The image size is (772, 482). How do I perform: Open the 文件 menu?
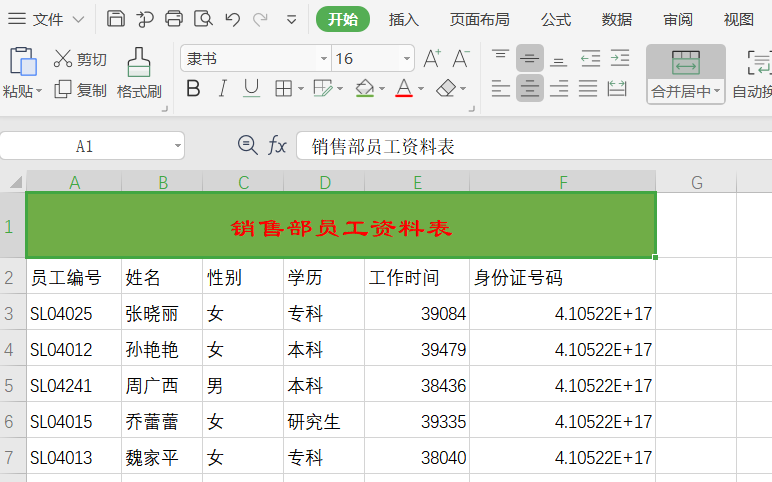pos(46,20)
